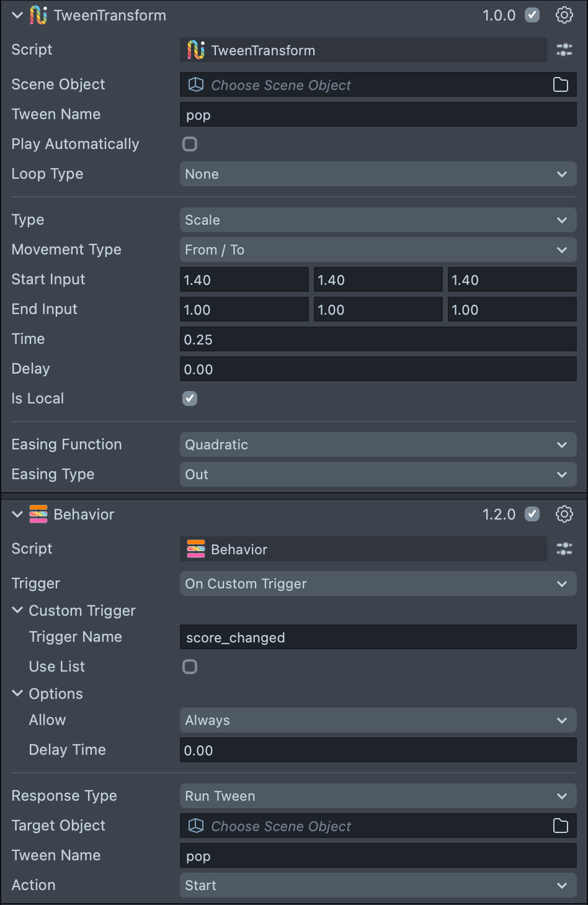Click the script properties icon next to Behavior script
Viewport: 588px width, 905px height.
point(564,549)
